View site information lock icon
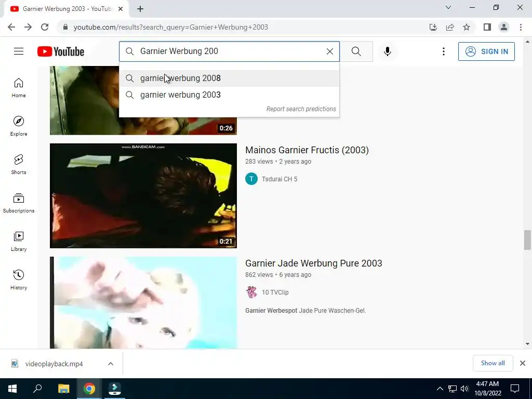 [65, 27]
